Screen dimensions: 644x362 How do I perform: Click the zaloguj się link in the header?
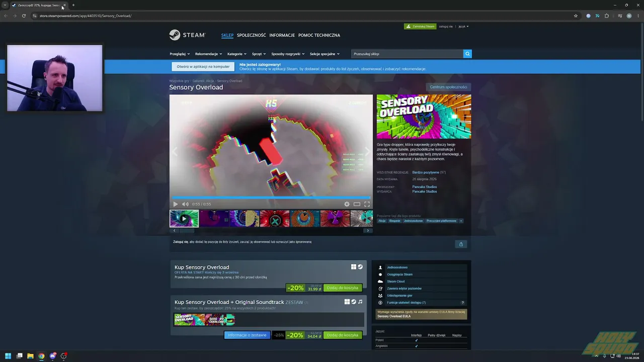click(x=446, y=26)
